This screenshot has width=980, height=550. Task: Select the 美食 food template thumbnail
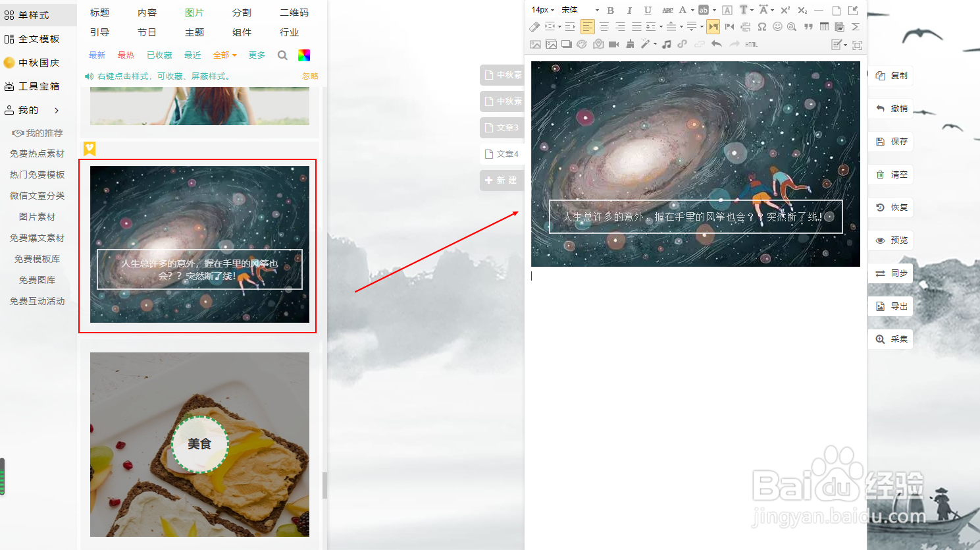tap(199, 445)
